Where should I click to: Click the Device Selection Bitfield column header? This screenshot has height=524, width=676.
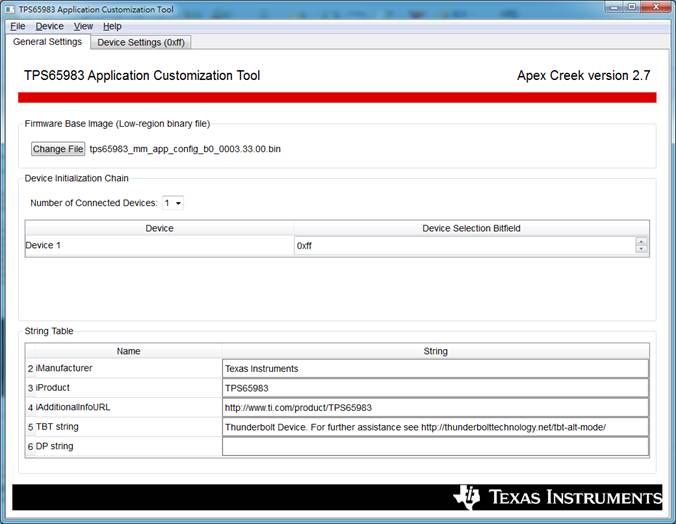coord(471,228)
